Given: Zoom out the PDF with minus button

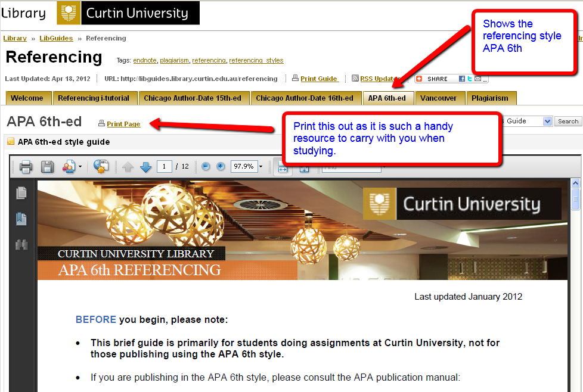Looking at the screenshot, I should coord(206,166).
